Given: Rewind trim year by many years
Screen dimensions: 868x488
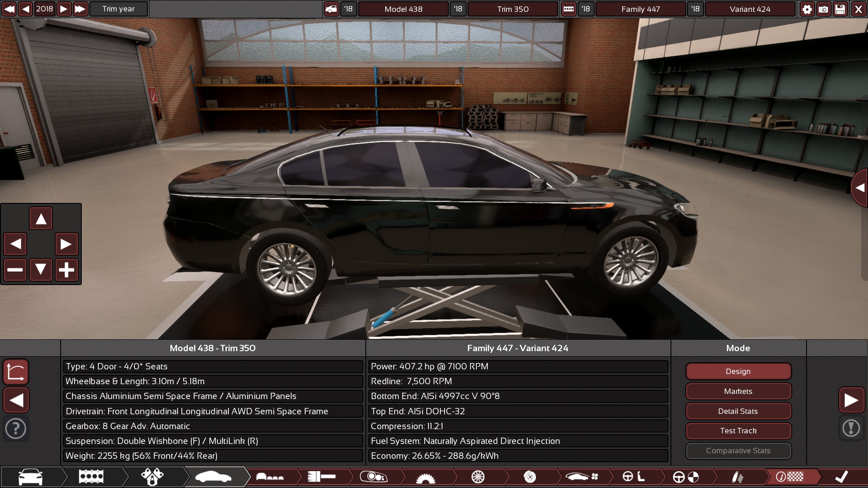Looking at the screenshot, I should click(x=9, y=9).
